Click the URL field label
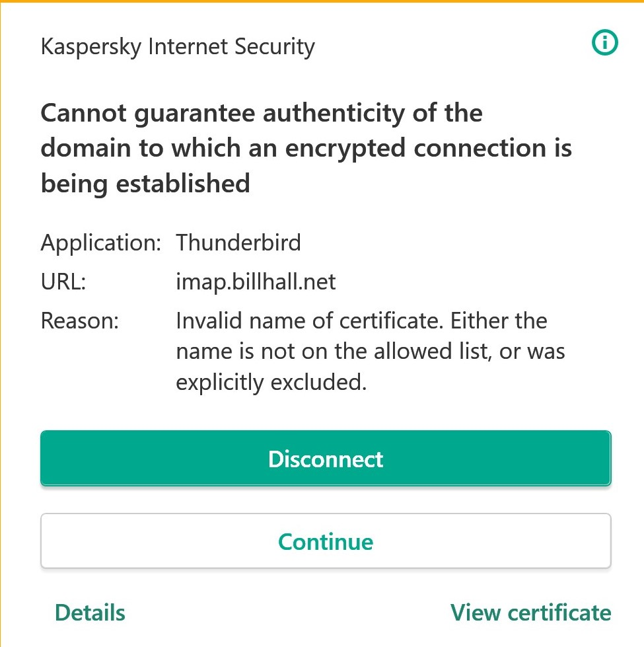The image size is (644, 647). click(x=63, y=282)
